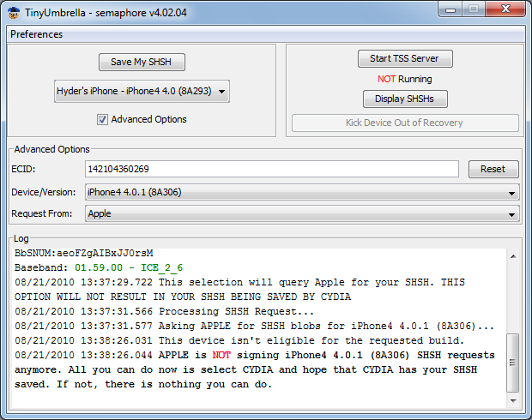Click the Device/Version: label

point(44,192)
